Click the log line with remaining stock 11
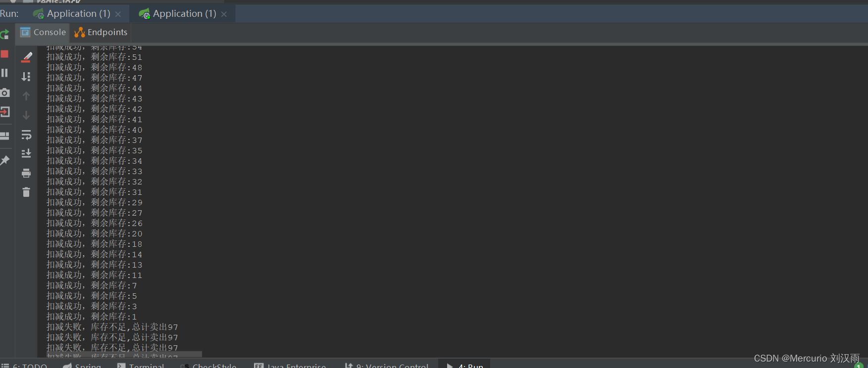Screen dimensions: 868x368 point(95,276)
